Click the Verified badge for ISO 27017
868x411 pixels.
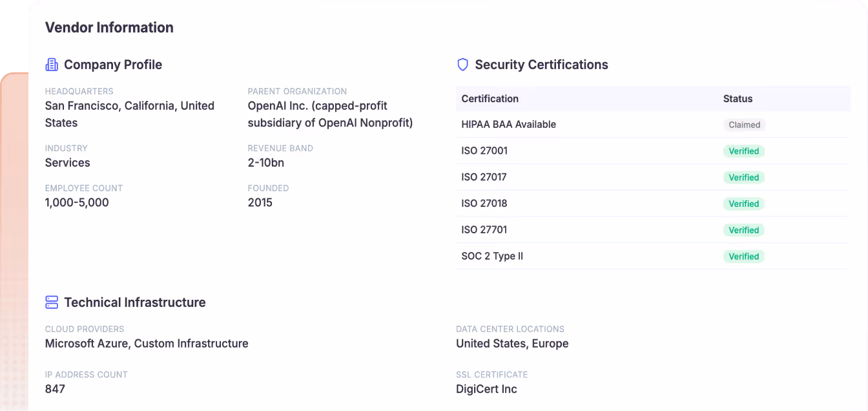click(x=744, y=177)
